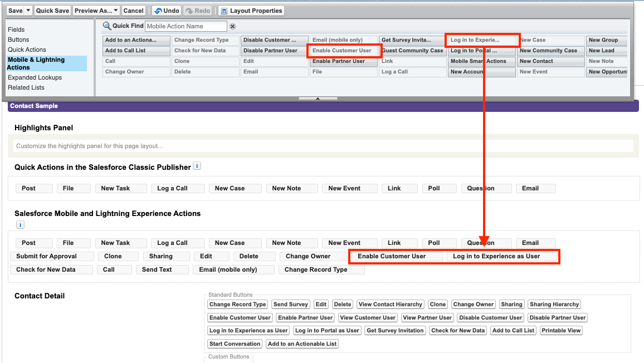Click Add to an Actionable List standard button
This screenshot has height=363, width=644.
point(303,344)
